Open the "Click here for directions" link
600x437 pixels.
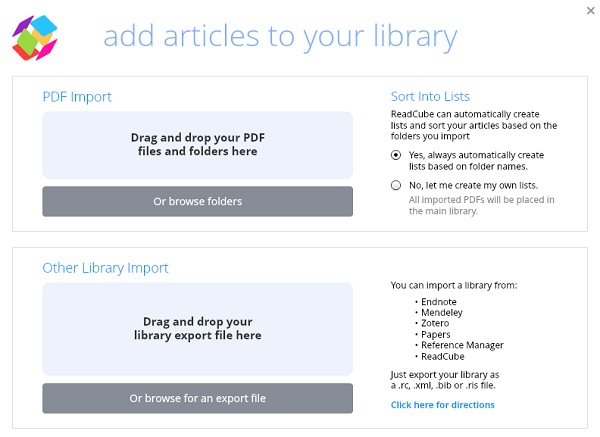pos(442,405)
